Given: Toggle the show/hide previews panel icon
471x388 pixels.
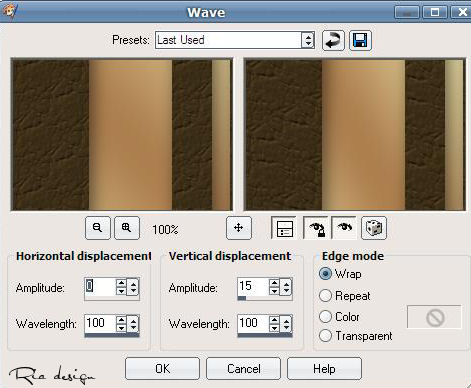Looking at the screenshot, I should [x=284, y=228].
